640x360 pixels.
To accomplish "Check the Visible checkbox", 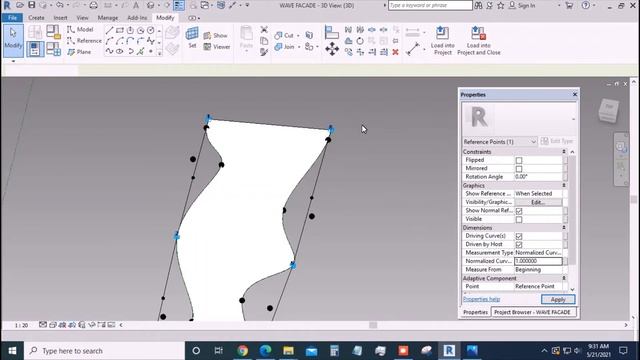I will click(519, 219).
